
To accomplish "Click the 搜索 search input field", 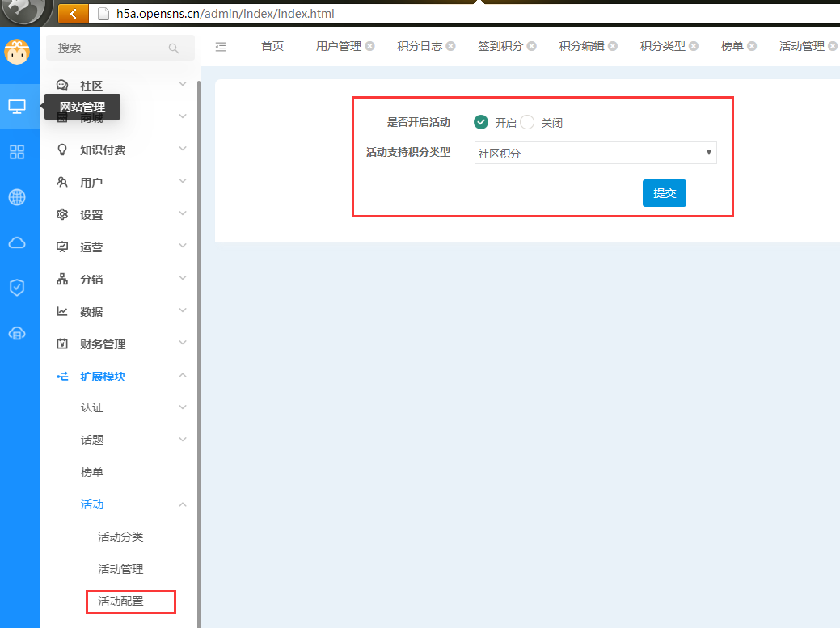I will tap(120, 48).
